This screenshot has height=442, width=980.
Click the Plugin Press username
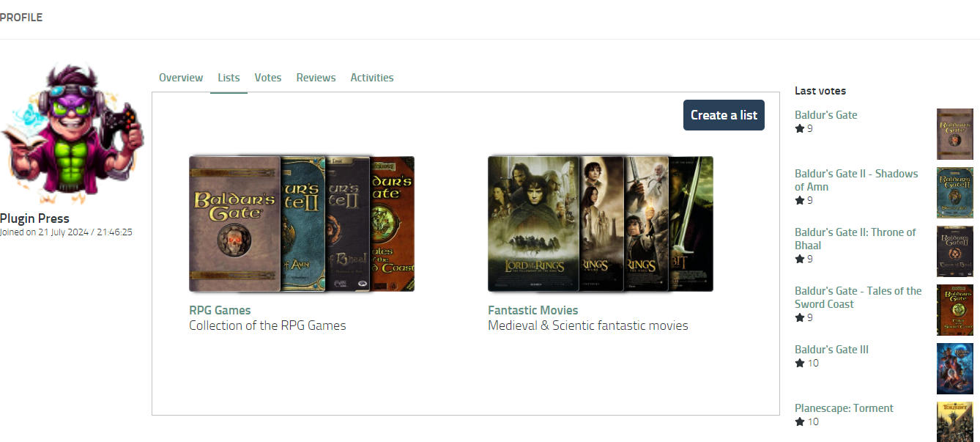[35, 218]
